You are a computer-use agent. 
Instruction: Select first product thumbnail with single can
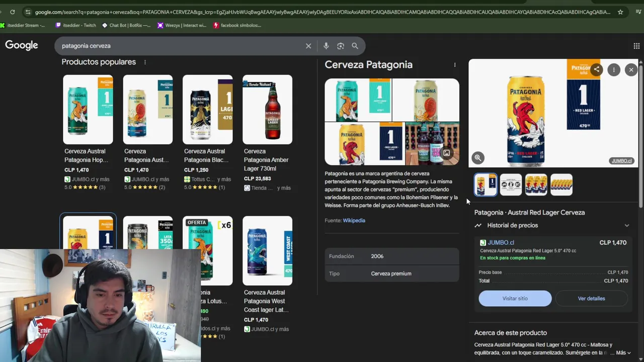(x=486, y=185)
